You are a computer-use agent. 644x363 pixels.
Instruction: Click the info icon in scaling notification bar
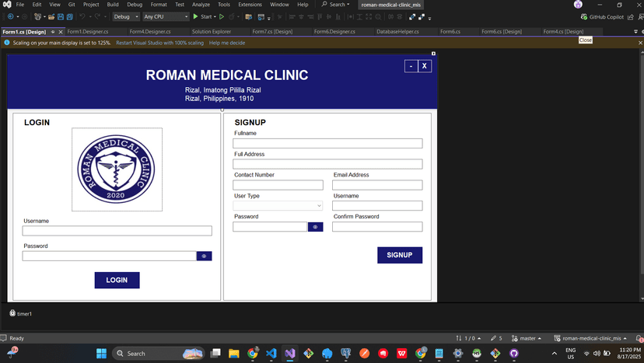click(6, 42)
